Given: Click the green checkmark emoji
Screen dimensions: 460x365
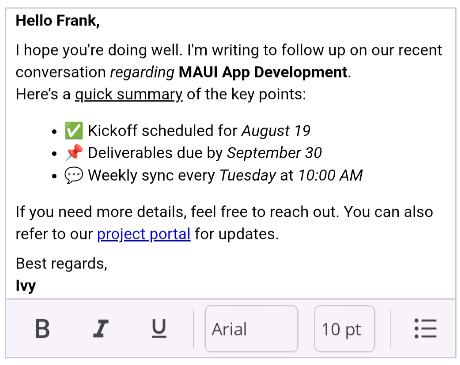Looking at the screenshot, I should point(74,131).
